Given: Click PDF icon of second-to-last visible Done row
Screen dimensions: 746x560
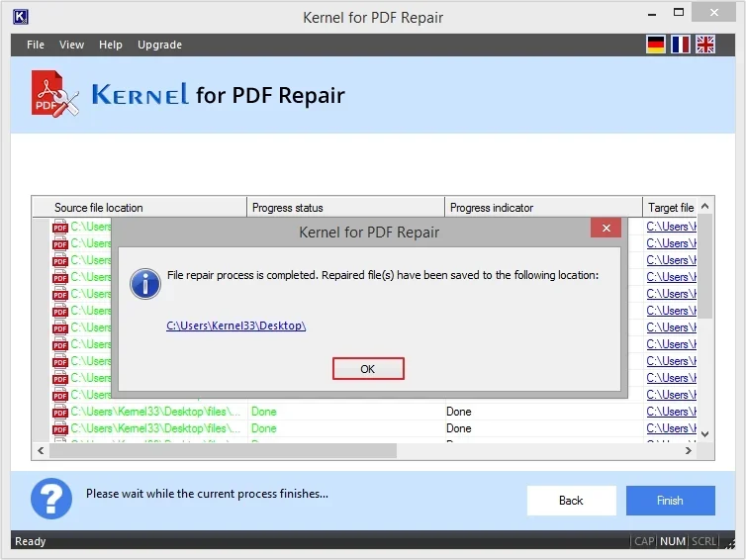Looking at the screenshot, I should click(60, 412).
